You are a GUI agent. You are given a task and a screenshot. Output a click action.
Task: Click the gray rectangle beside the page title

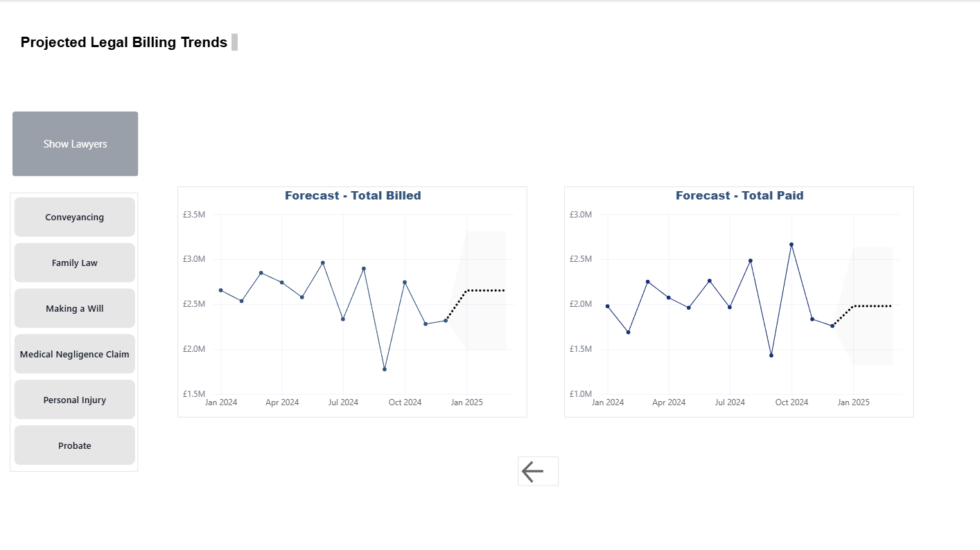[x=235, y=42]
